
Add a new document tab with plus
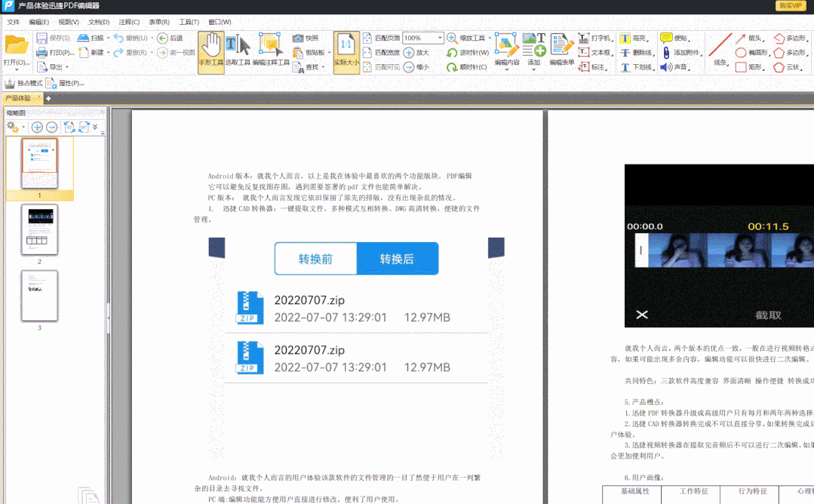(x=48, y=98)
